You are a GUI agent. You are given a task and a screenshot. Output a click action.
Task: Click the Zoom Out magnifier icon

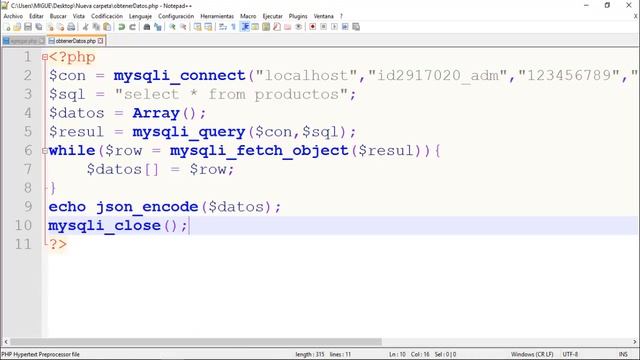(183, 27)
